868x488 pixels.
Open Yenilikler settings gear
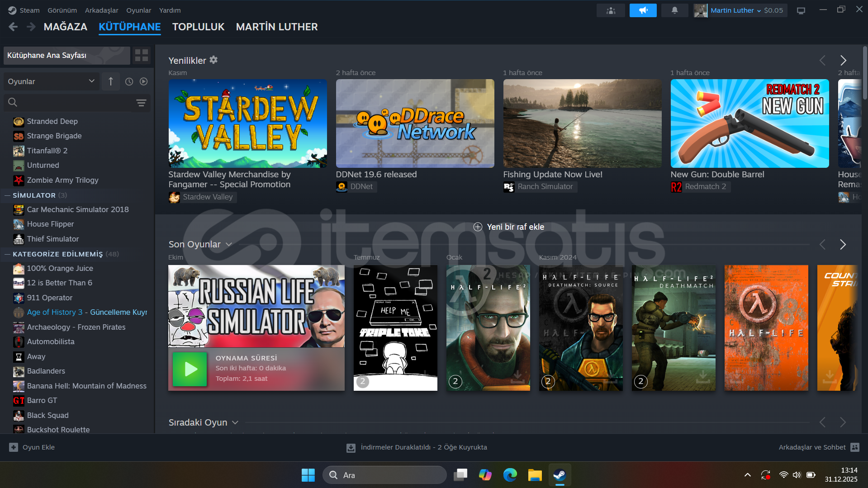(213, 60)
